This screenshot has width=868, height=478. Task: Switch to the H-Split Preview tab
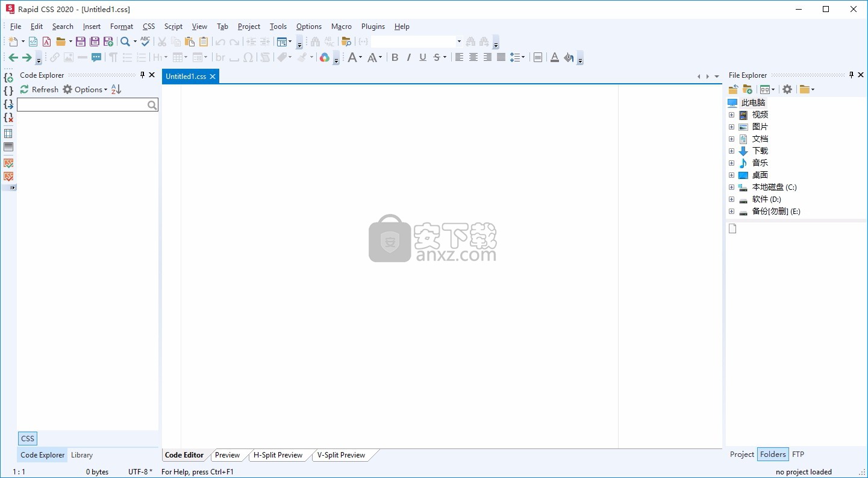(x=278, y=455)
